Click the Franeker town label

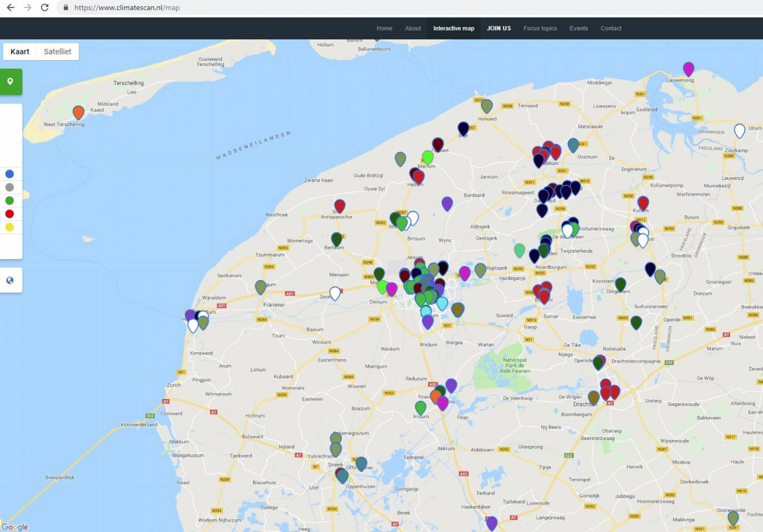pos(274,304)
